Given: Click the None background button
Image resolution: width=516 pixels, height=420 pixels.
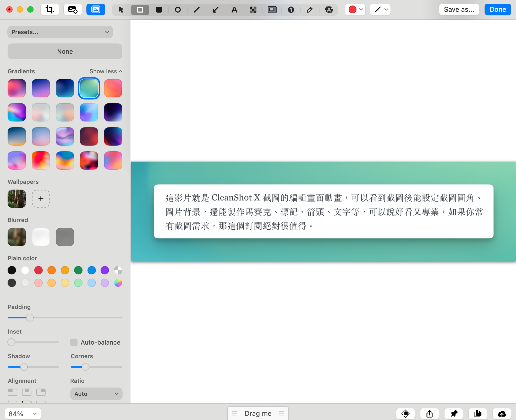Looking at the screenshot, I should pyautogui.click(x=65, y=51).
